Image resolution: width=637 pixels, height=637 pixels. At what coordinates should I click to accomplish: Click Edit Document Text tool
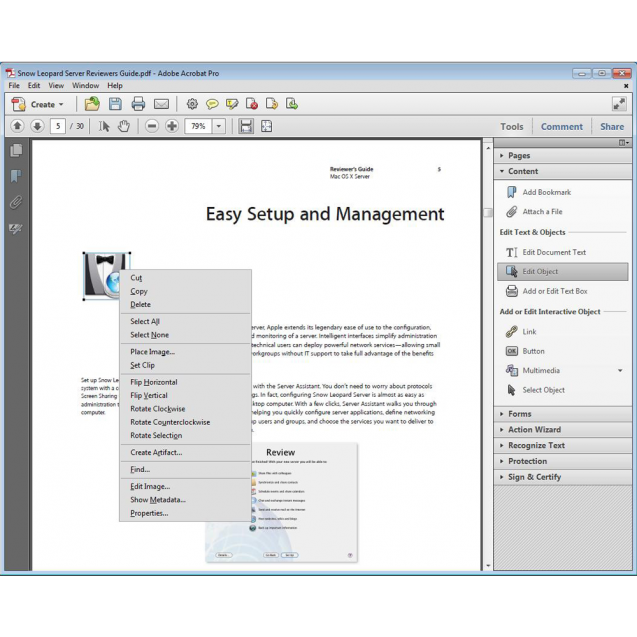click(553, 252)
